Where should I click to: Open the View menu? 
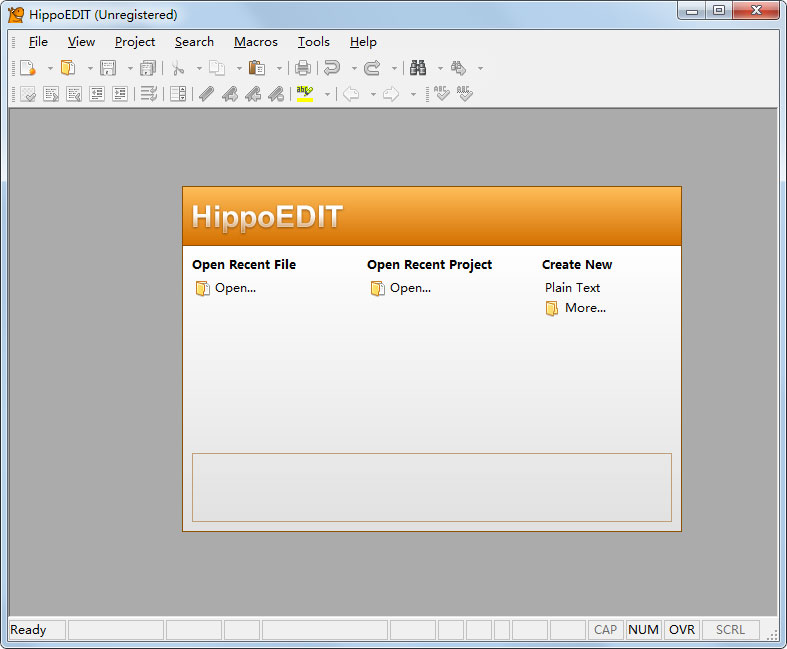[81, 42]
